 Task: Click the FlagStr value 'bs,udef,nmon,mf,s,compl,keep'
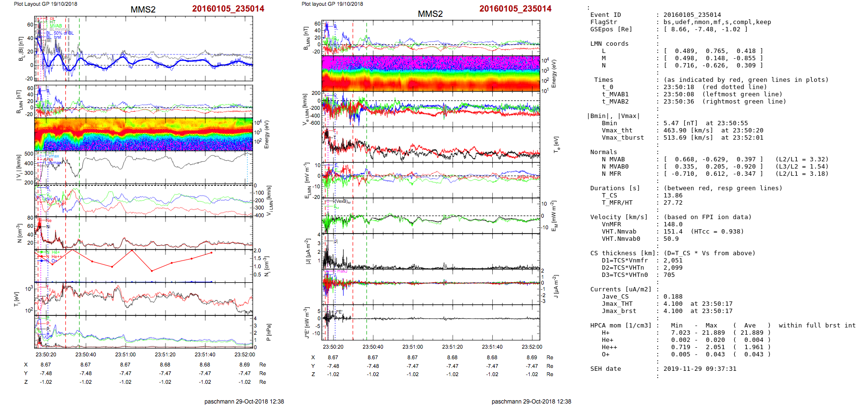[x=717, y=22]
